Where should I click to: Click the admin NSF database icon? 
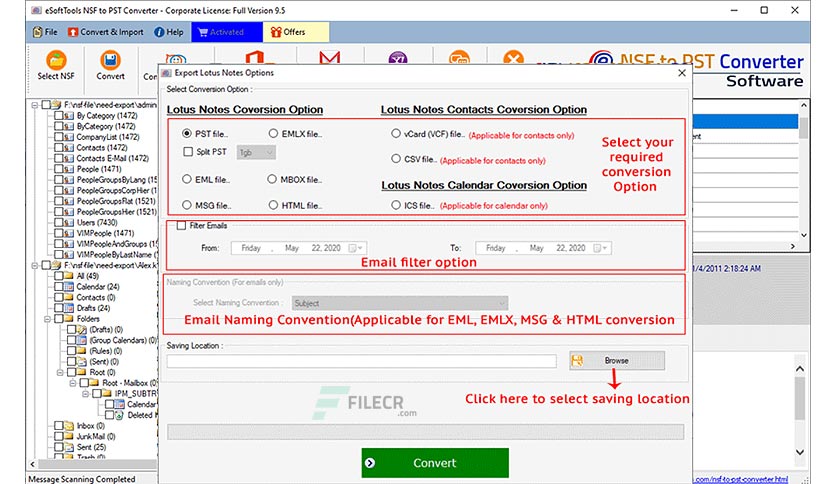[x=56, y=105]
